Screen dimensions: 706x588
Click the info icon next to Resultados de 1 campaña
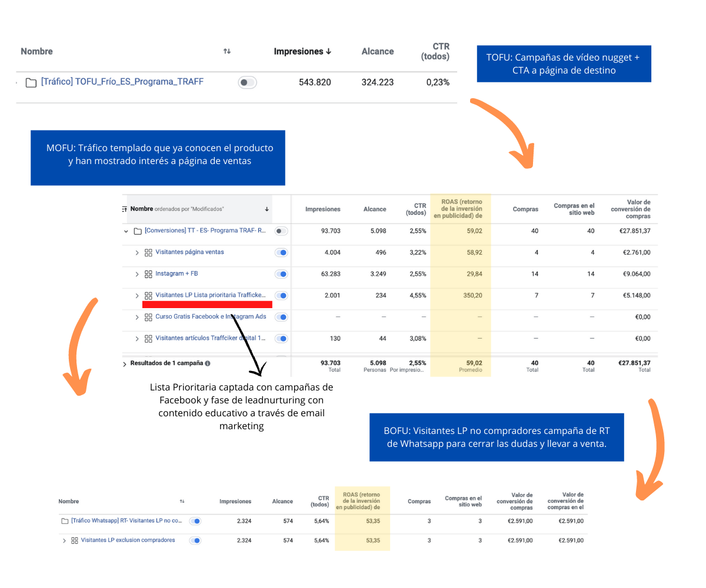[208, 363]
